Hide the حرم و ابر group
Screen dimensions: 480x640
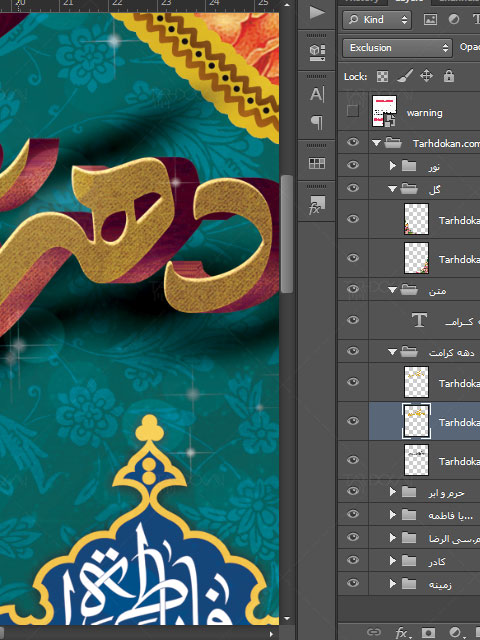[353, 491]
